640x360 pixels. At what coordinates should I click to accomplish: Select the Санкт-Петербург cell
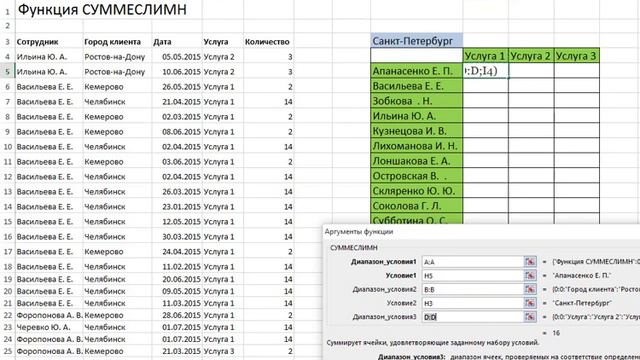(416, 41)
